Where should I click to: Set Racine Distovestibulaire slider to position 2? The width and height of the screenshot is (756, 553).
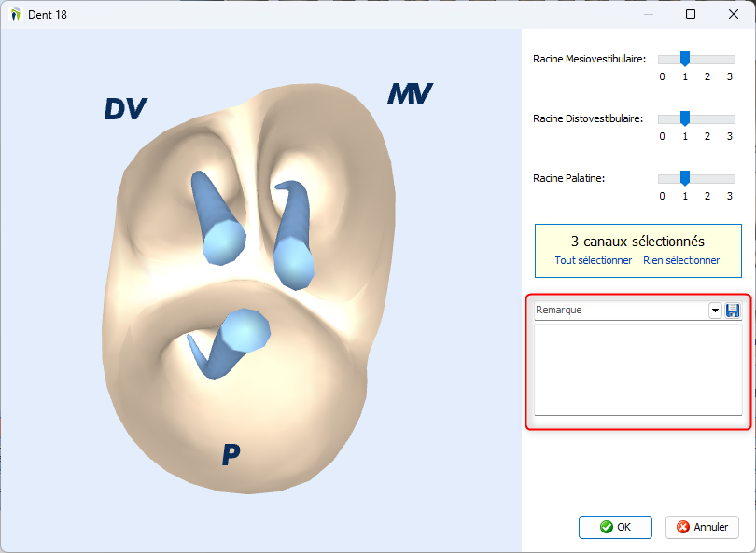pos(707,118)
